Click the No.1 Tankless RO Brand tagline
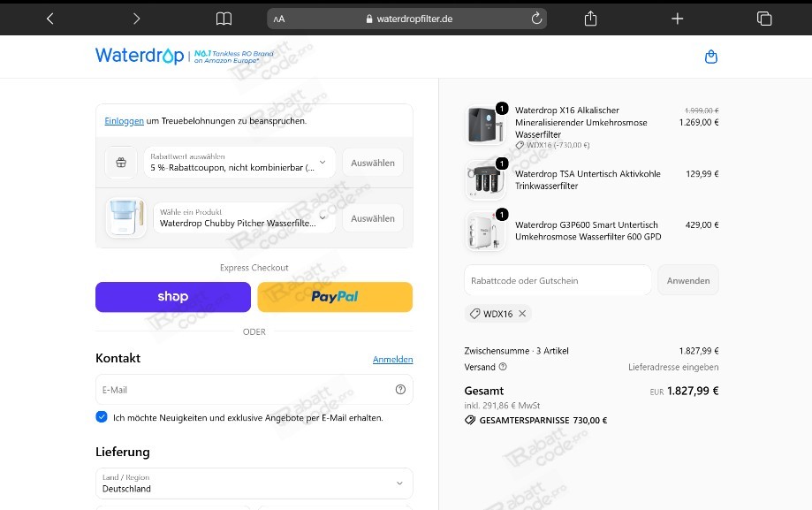 click(x=233, y=57)
